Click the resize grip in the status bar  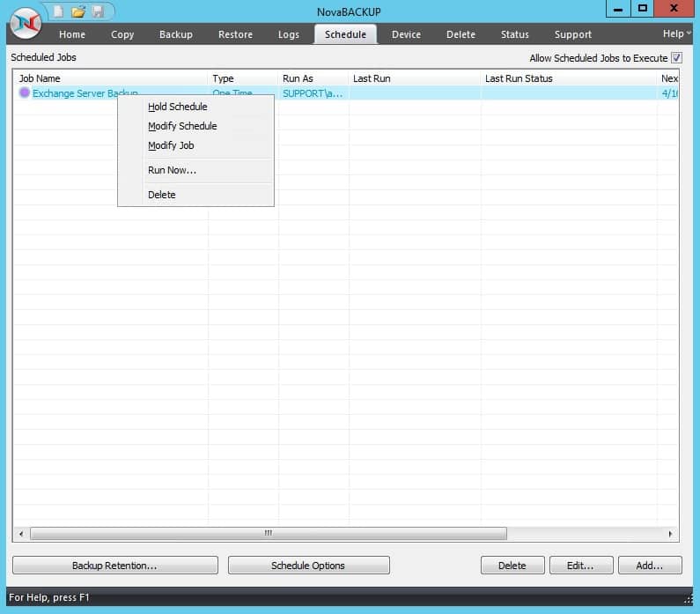tap(689, 599)
